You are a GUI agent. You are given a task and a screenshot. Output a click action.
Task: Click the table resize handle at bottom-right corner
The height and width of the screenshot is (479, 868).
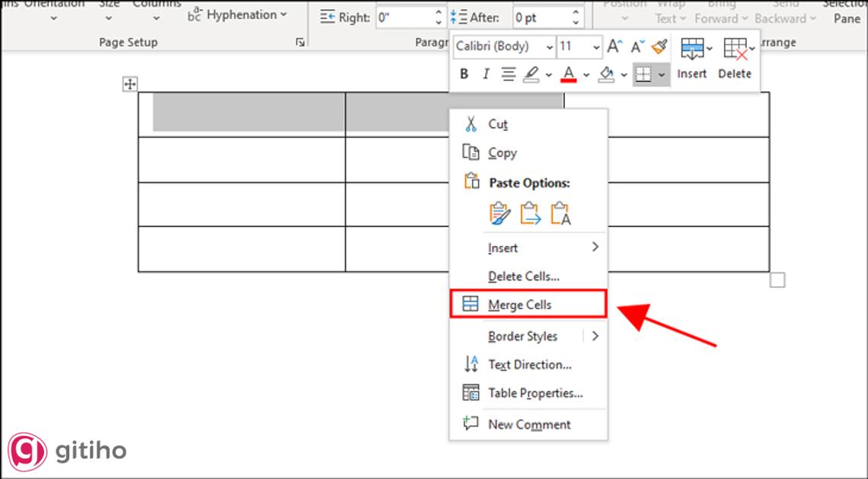(x=777, y=281)
